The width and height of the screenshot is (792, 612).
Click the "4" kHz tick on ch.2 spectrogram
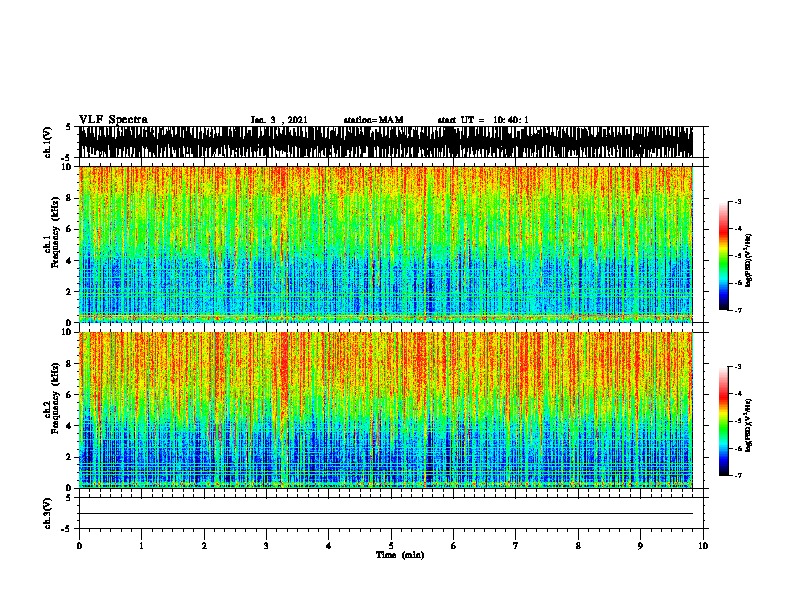point(70,426)
